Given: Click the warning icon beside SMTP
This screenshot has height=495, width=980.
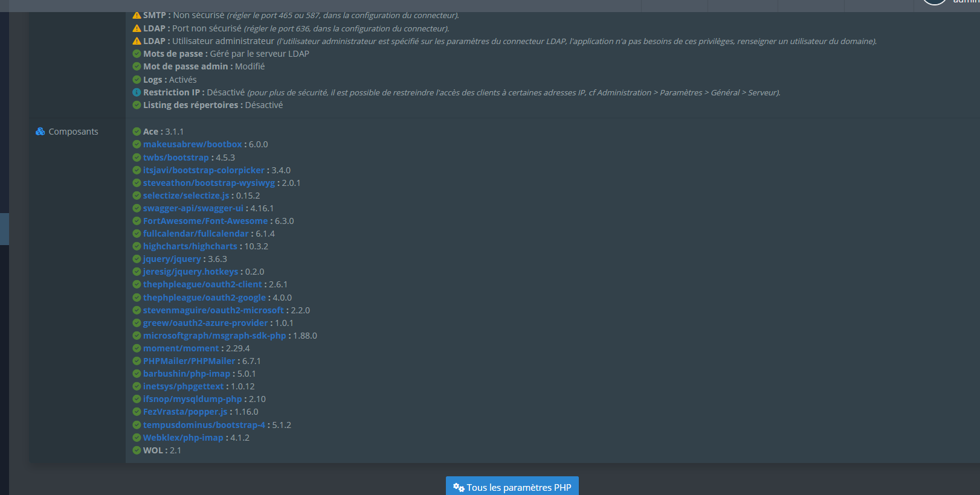Looking at the screenshot, I should click(137, 15).
